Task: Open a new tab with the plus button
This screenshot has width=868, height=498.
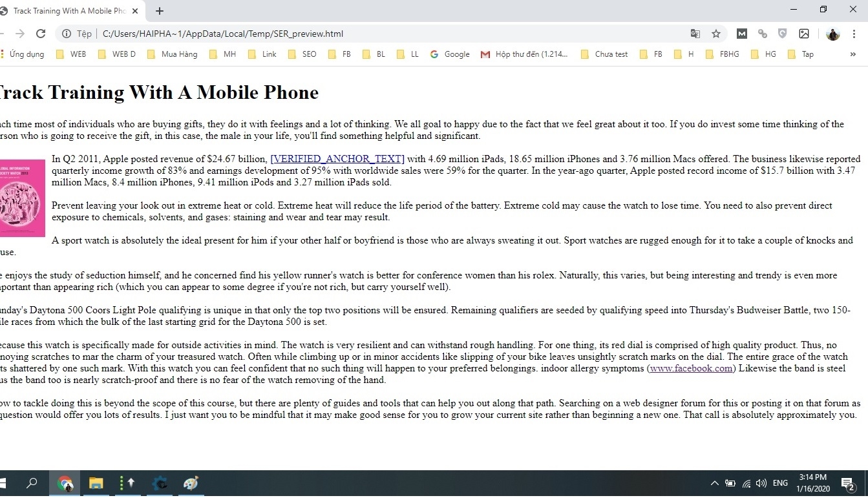Action: point(160,11)
